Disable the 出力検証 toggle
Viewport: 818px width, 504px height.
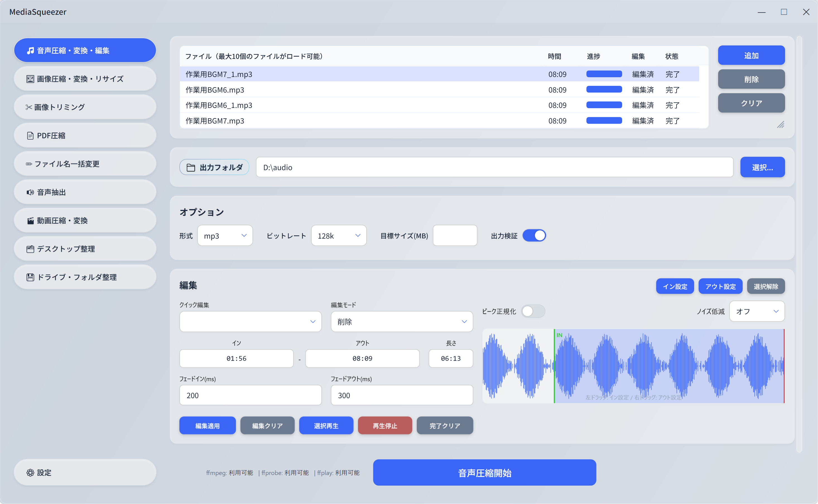pyautogui.click(x=534, y=235)
